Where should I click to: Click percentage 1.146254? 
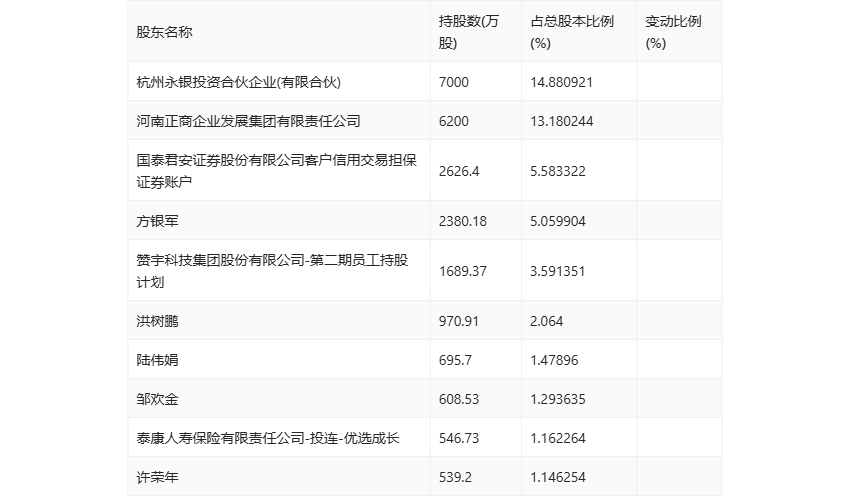(558, 477)
